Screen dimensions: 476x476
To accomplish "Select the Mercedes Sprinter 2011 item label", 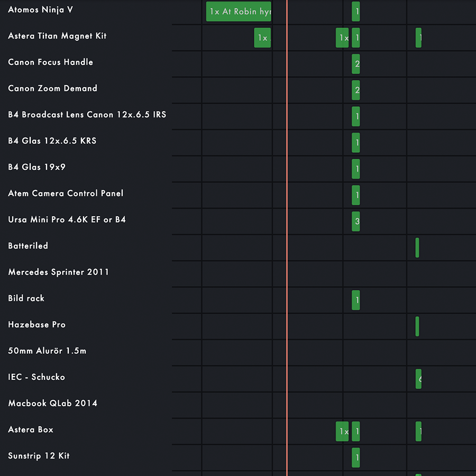I will (59, 272).
